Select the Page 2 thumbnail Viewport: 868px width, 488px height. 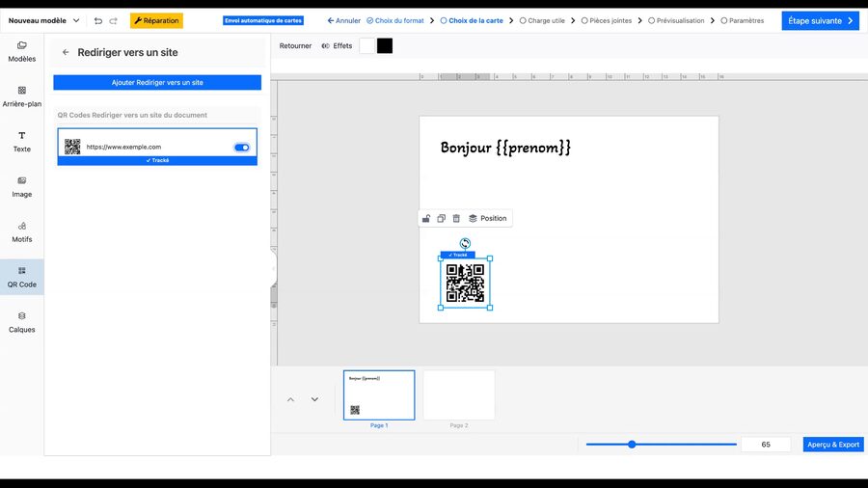[459, 395]
